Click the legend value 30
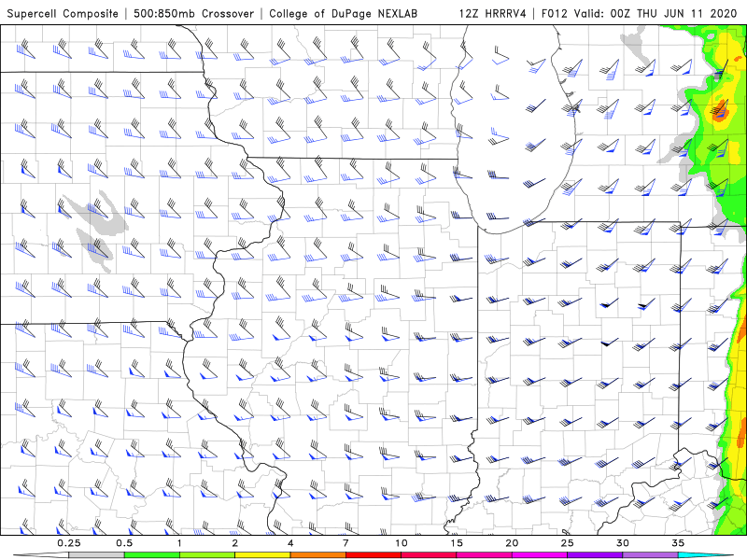The image size is (747, 560). (622, 543)
